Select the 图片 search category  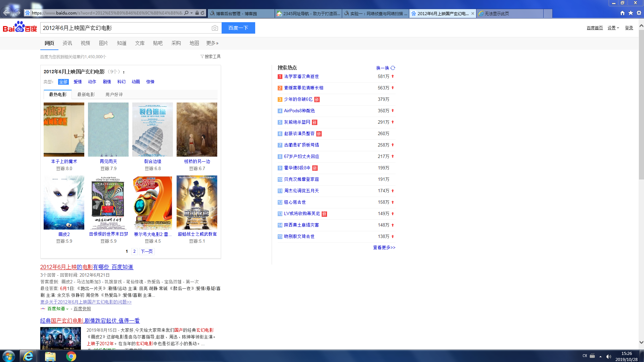[x=103, y=43]
